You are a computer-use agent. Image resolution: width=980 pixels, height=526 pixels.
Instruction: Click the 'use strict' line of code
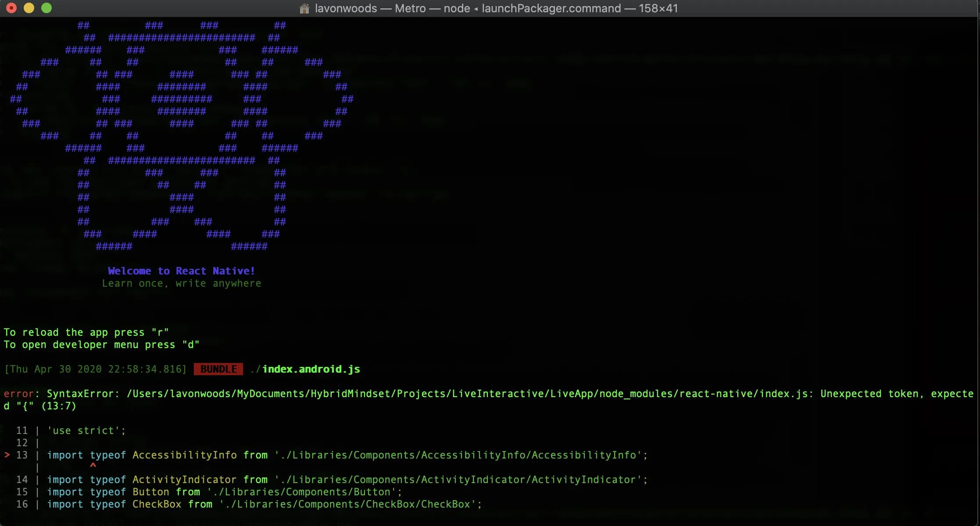click(x=86, y=430)
